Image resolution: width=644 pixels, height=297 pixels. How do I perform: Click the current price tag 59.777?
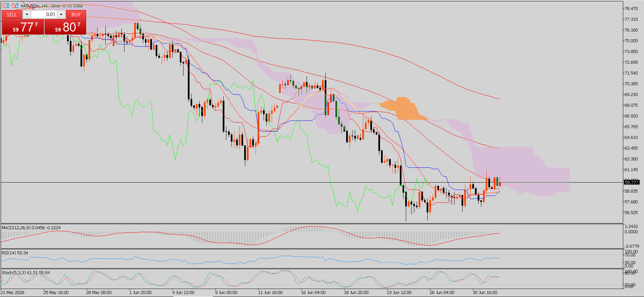click(632, 182)
